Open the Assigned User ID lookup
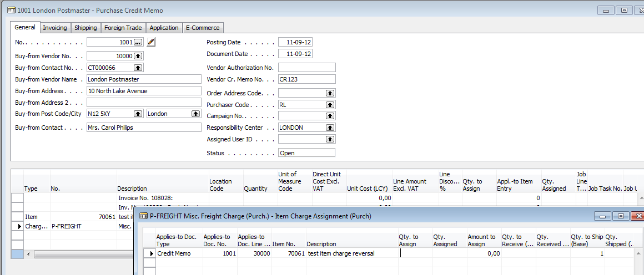Image resolution: width=644 pixels, height=275 pixels. point(330,140)
